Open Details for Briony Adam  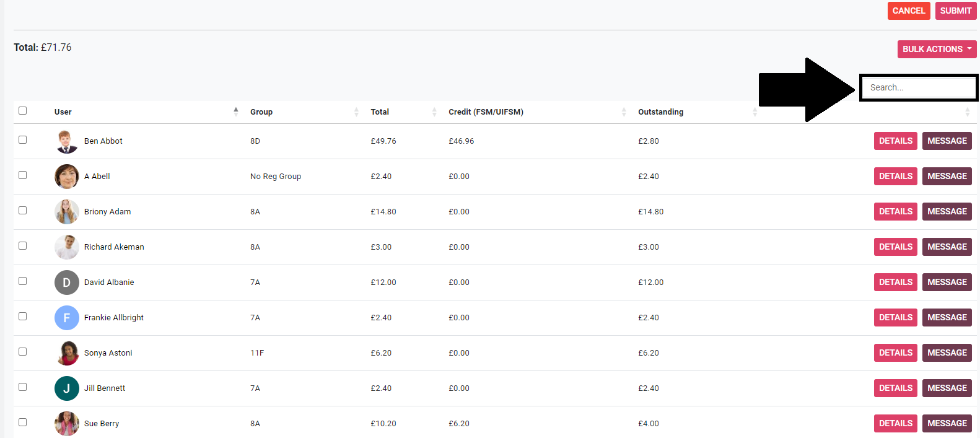pyautogui.click(x=895, y=211)
